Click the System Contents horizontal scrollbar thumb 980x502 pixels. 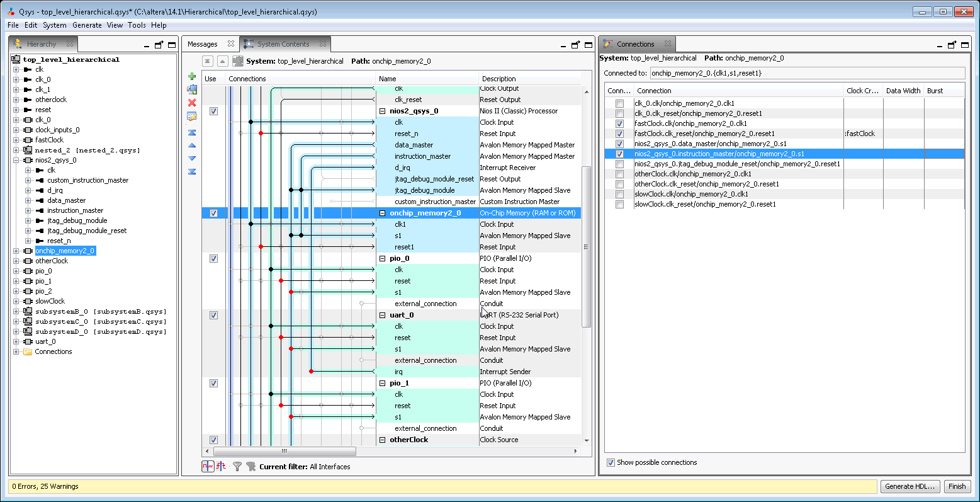point(284,451)
